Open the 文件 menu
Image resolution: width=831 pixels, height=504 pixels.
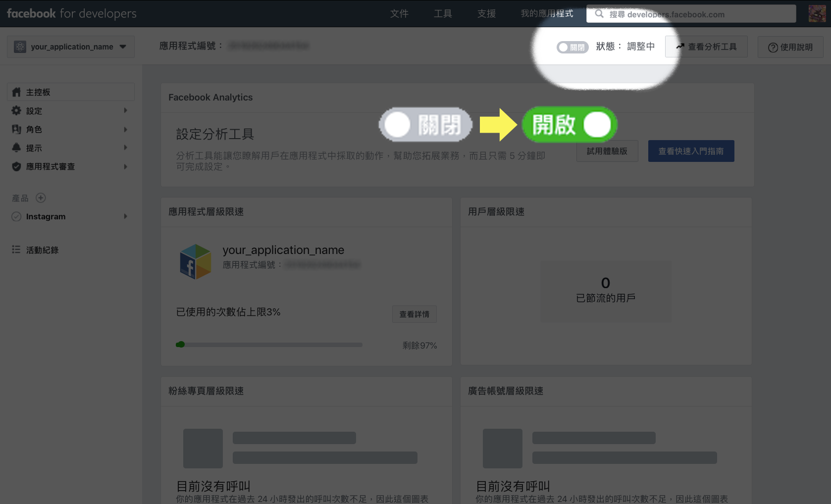coord(399,14)
